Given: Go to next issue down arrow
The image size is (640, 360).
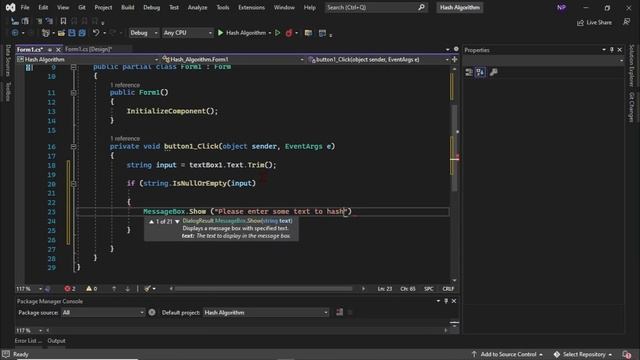Looking at the screenshot, I should [x=127, y=289].
